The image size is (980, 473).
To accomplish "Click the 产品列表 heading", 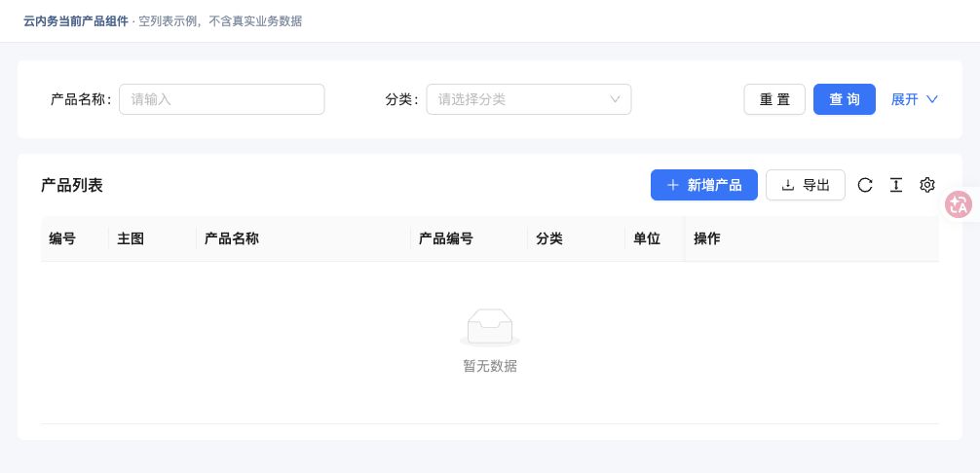I will [72, 185].
